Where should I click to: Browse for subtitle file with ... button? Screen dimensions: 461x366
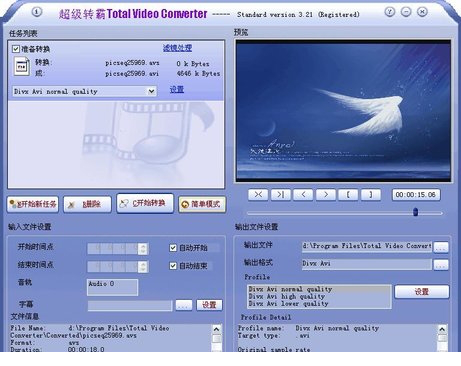point(184,305)
